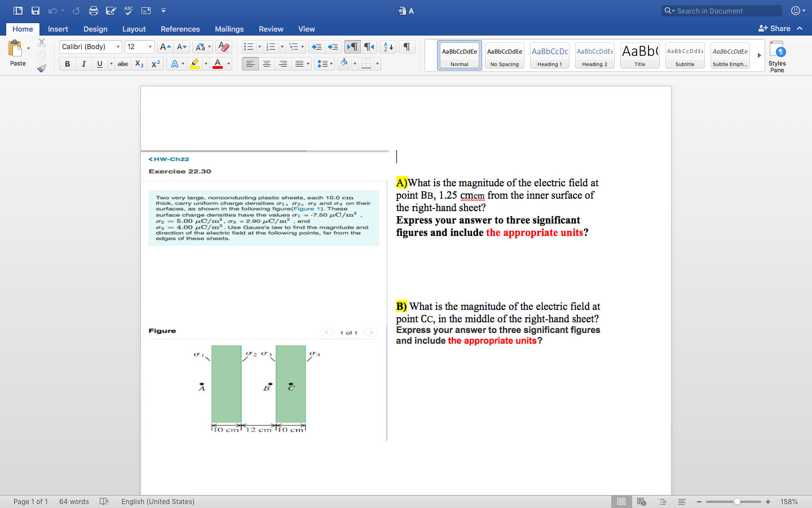Apply superscript formatting

tap(156, 64)
